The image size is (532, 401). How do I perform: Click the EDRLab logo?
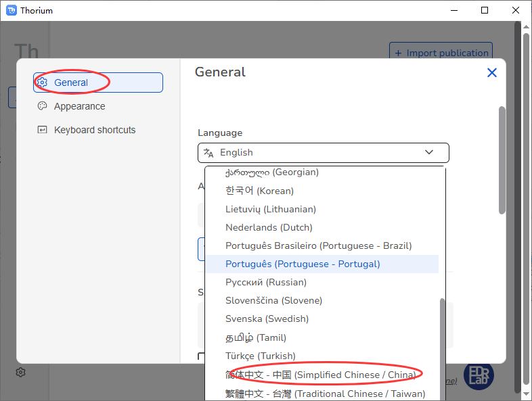[479, 375]
